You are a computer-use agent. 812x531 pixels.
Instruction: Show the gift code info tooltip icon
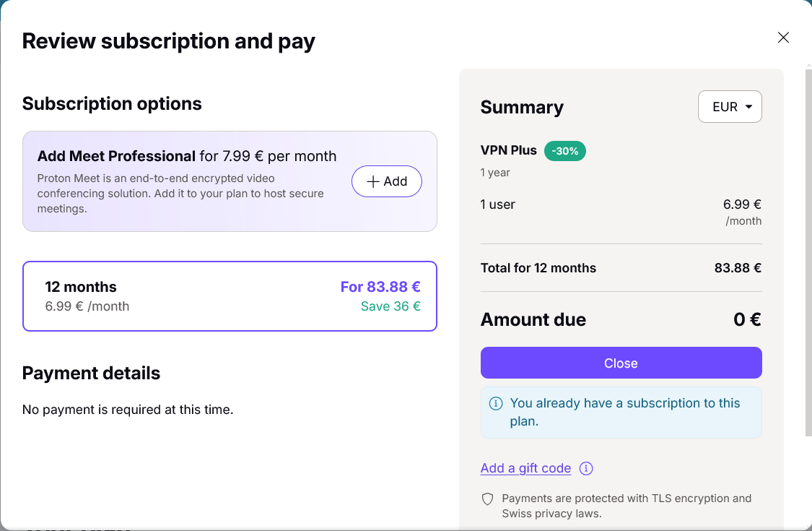click(x=585, y=468)
